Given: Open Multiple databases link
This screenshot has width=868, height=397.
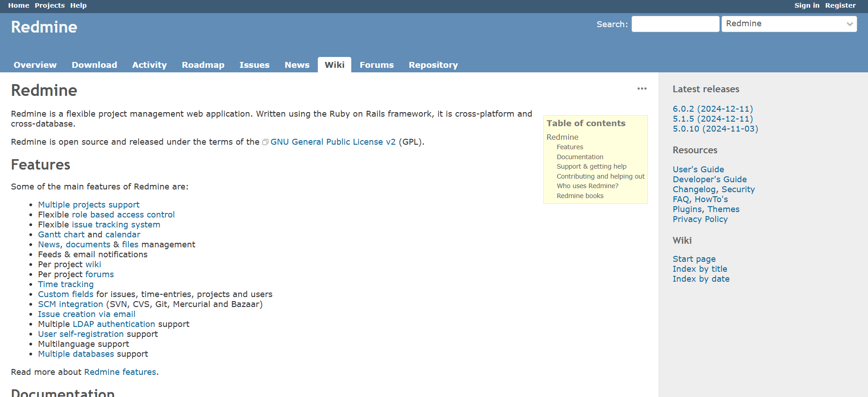Looking at the screenshot, I should tap(76, 354).
